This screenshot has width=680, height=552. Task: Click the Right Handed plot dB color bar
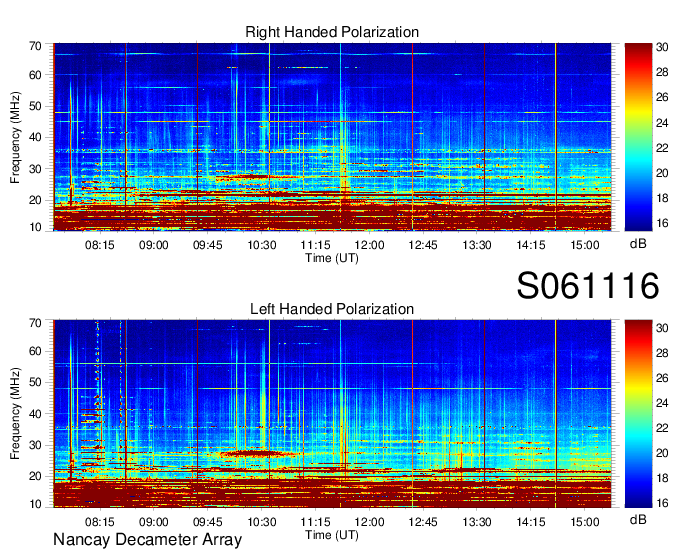pyautogui.click(x=638, y=137)
